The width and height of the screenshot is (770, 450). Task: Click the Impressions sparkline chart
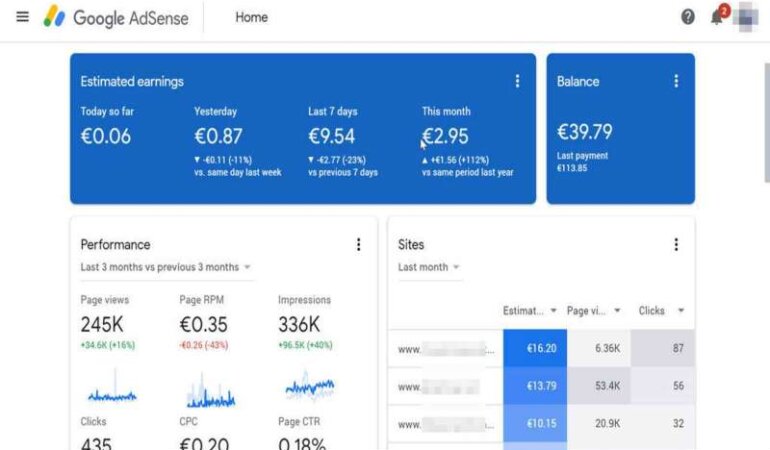tap(309, 387)
